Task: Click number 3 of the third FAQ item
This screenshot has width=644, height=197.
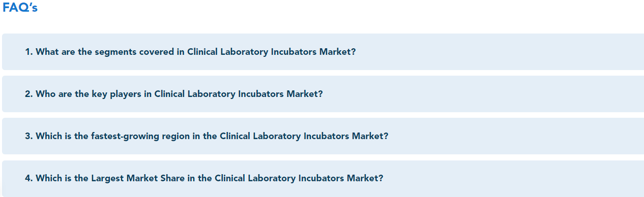Action: click(28, 136)
